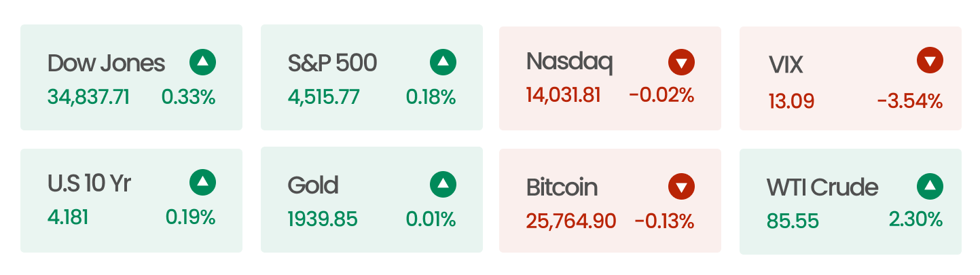Click the WTI Crude 2.30% change value

coord(915,219)
